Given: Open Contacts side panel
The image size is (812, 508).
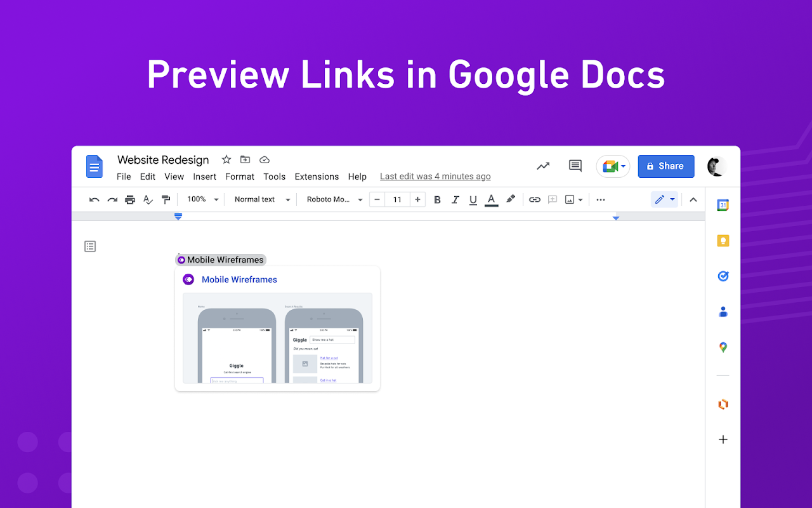Looking at the screenshot, I should pos(723,312).
